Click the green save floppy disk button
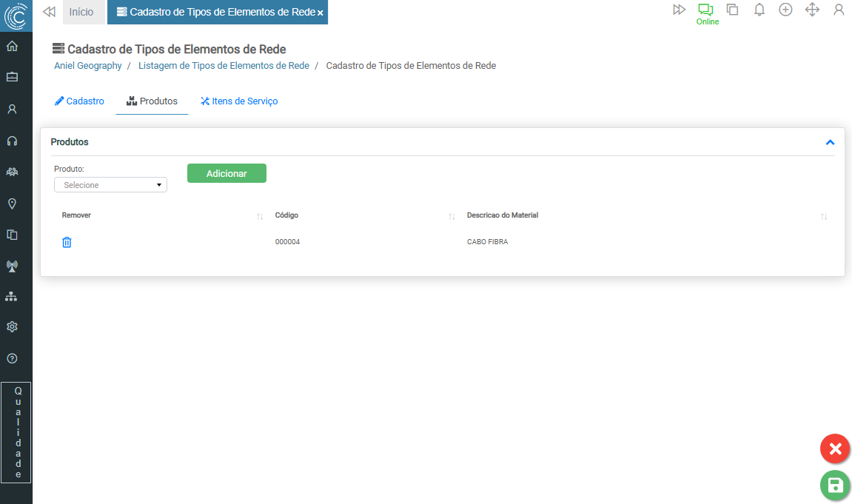The height and width of the screenshot is (504, 852). point(834,485)
